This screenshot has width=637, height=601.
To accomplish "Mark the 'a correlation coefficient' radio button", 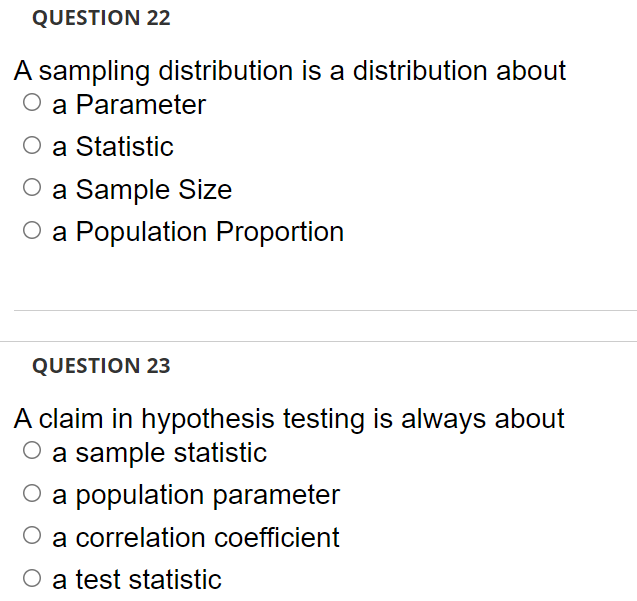I will (32, 536).
